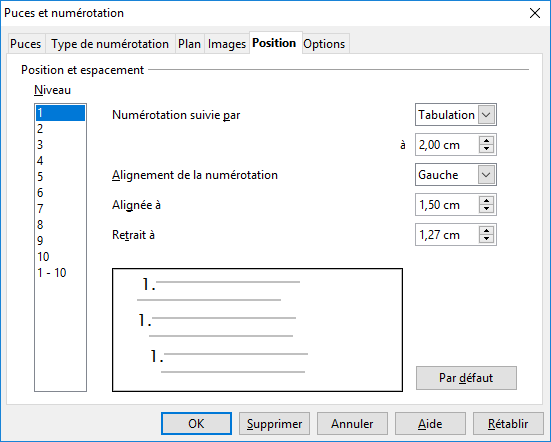Confirm with the OK button
The height and width of the screenshot is (442, 551).
coord(196,423)
